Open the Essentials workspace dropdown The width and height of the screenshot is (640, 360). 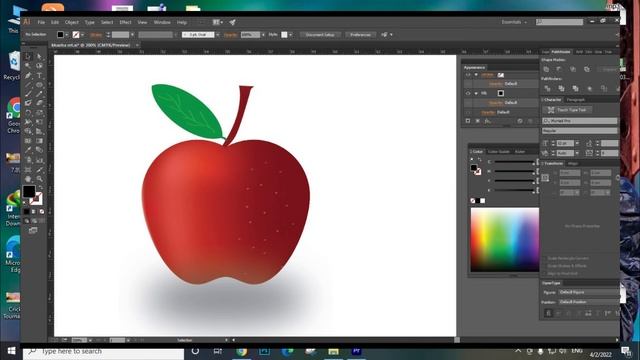click(514, 22)
